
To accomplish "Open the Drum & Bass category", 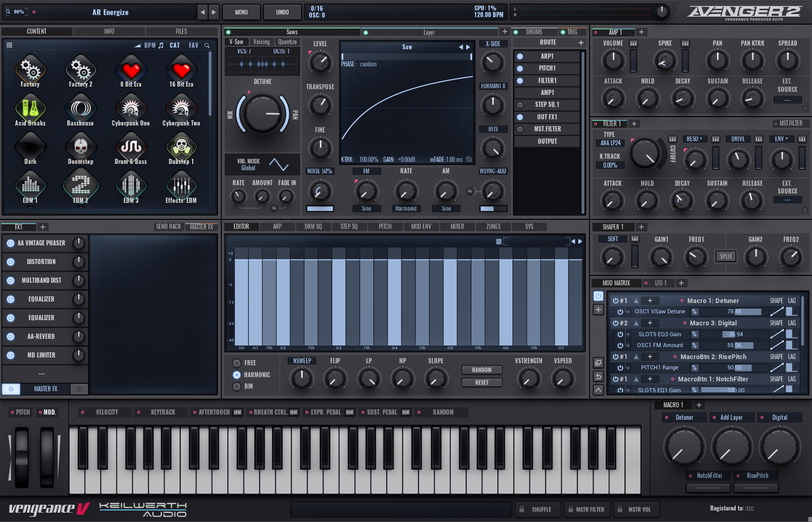I will tap(131, 147).
